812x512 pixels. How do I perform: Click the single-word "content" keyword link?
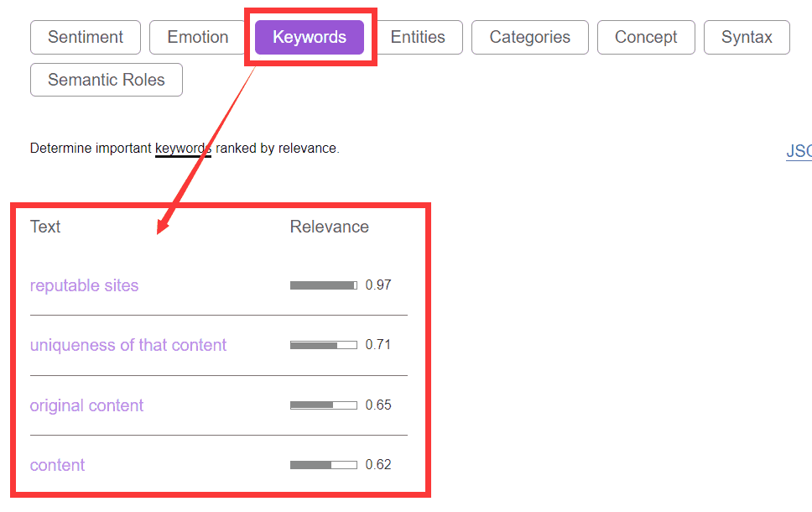tap(57, 465)
